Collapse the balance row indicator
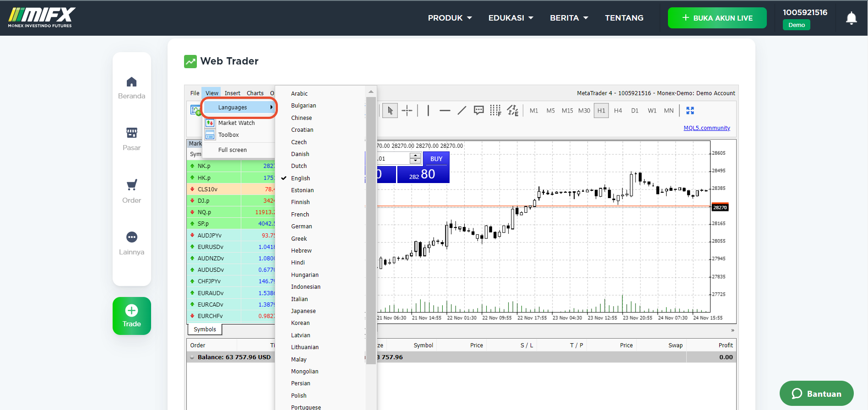 pyautogui.click(x=192, y=357)
